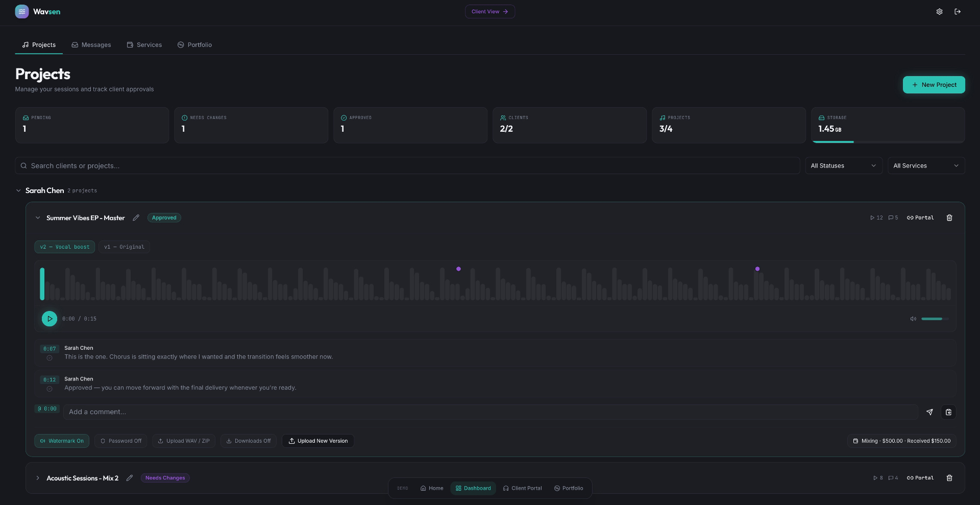Click the Pending stat card
980x505 pixels.
[x=92, y=125]
